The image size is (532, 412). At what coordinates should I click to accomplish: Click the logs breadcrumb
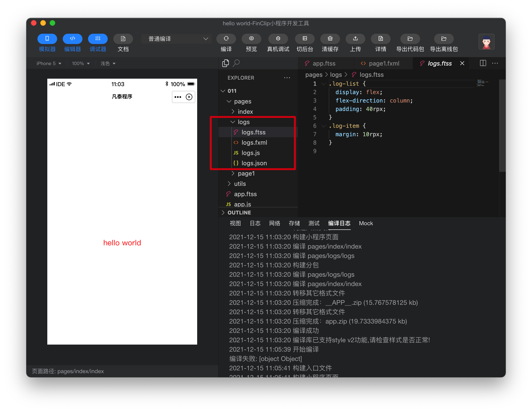pyautogui.click(x=336, y=75)
